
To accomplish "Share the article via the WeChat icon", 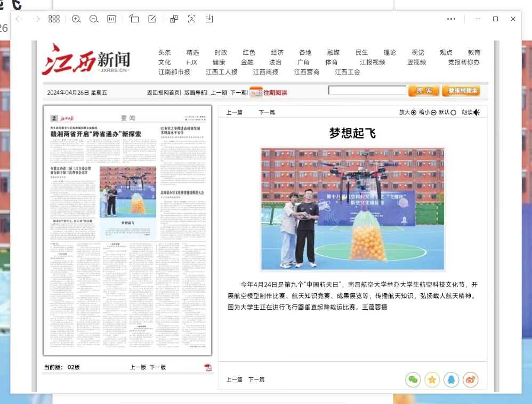I will [x=413, y=379].
